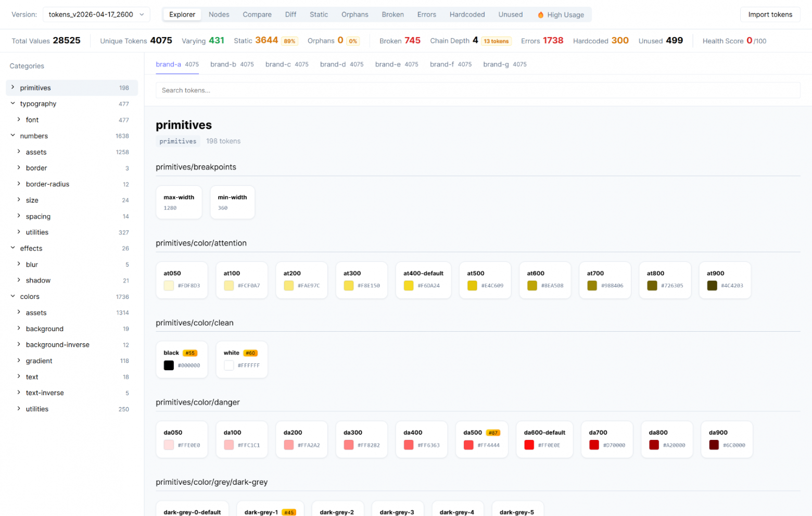The width and height of the screenshot is (812, 516).
Task: Click the 0% orphans badge
Action: (x=353, y=41)
